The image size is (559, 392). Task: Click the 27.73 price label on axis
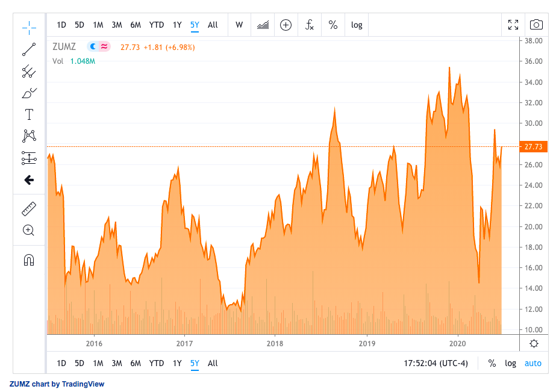533,147
